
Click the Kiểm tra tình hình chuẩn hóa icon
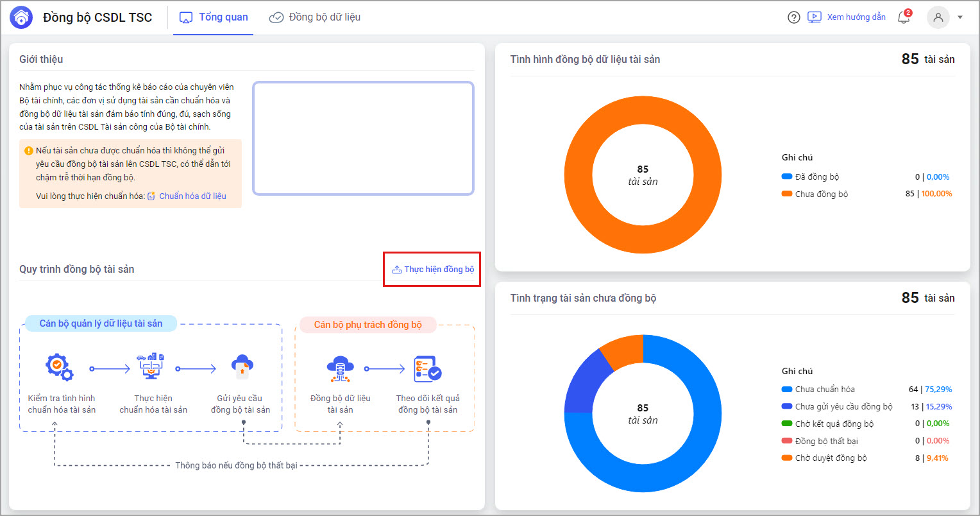[59, 366]
